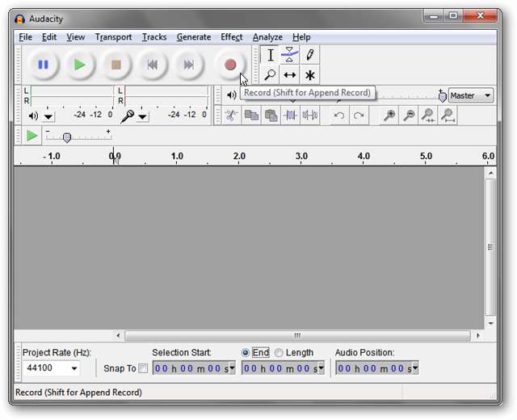Viewport: 517px width, 420px height.
Task: Select the Selection (I-beam) tool
Action: 271,55
